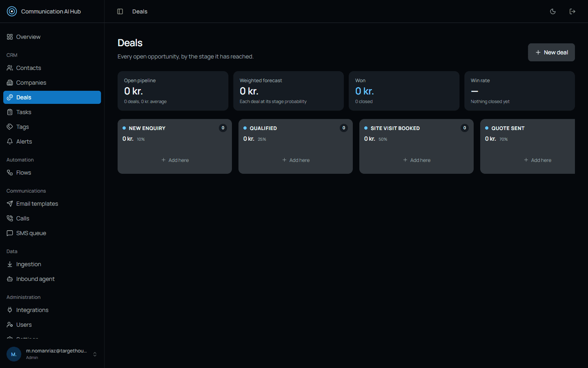Click the New Enquiry count badge
588x368 pixels.
pos(223,128)
